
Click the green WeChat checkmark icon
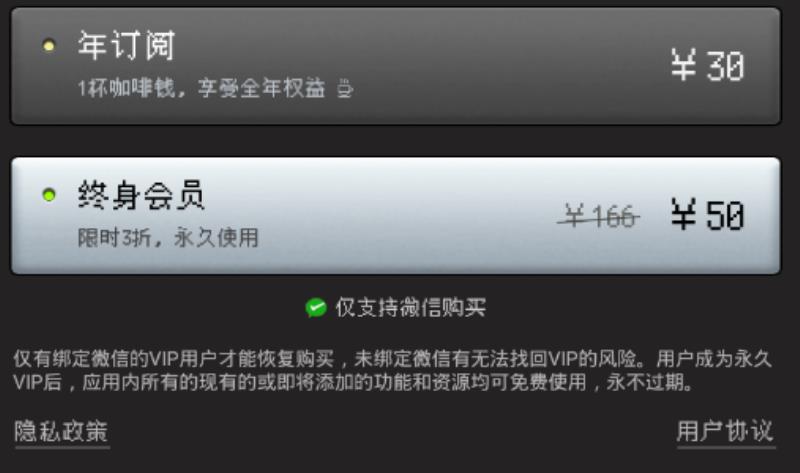point(316,308)
